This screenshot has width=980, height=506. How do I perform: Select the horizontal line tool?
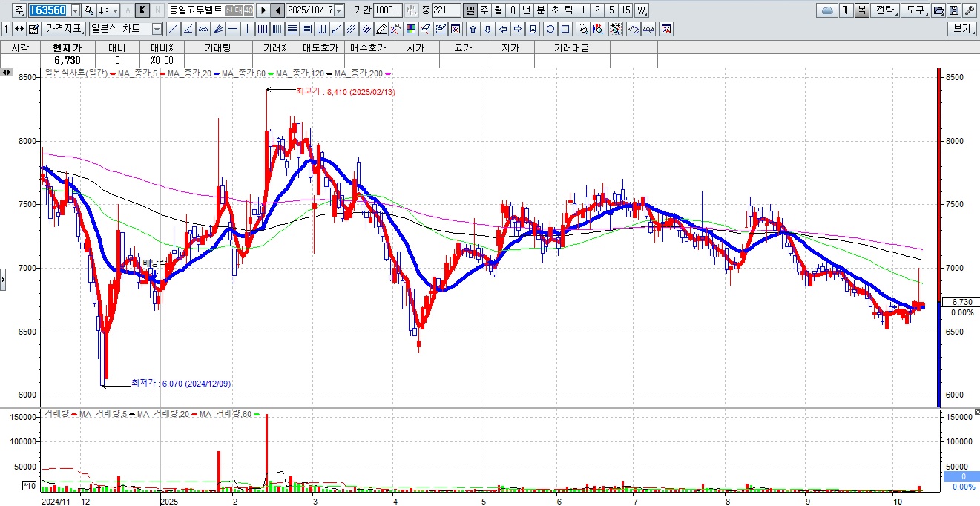tap(233, 29)
